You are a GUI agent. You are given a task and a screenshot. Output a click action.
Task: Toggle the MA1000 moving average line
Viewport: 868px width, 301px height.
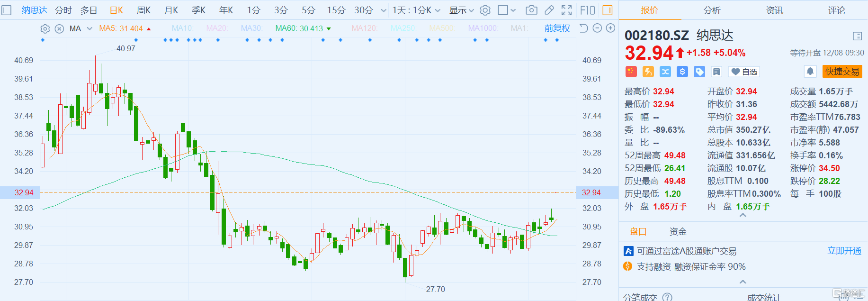(x=483, y=28)
